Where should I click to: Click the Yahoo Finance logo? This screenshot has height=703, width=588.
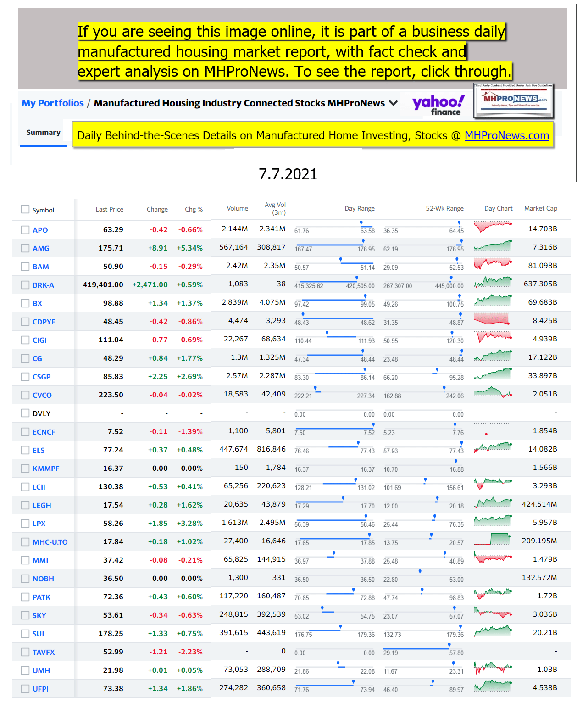(x=438, y=105)
